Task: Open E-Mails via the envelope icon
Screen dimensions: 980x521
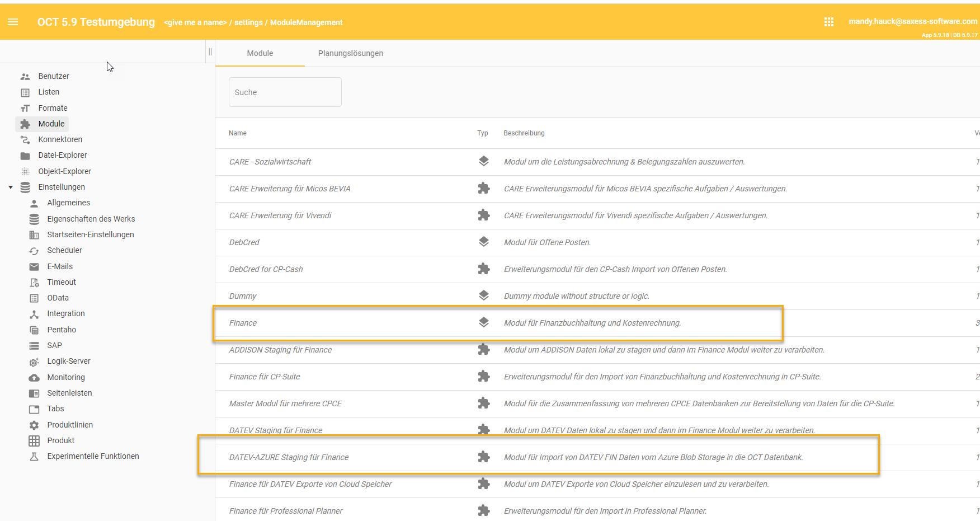Action: click(34, 266)
